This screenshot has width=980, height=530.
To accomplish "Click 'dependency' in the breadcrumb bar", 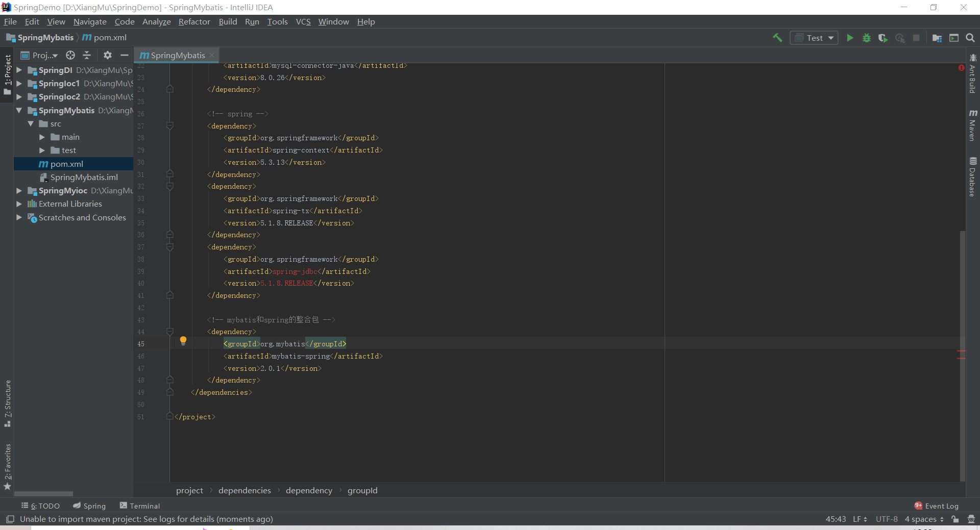I will [309, 490].
